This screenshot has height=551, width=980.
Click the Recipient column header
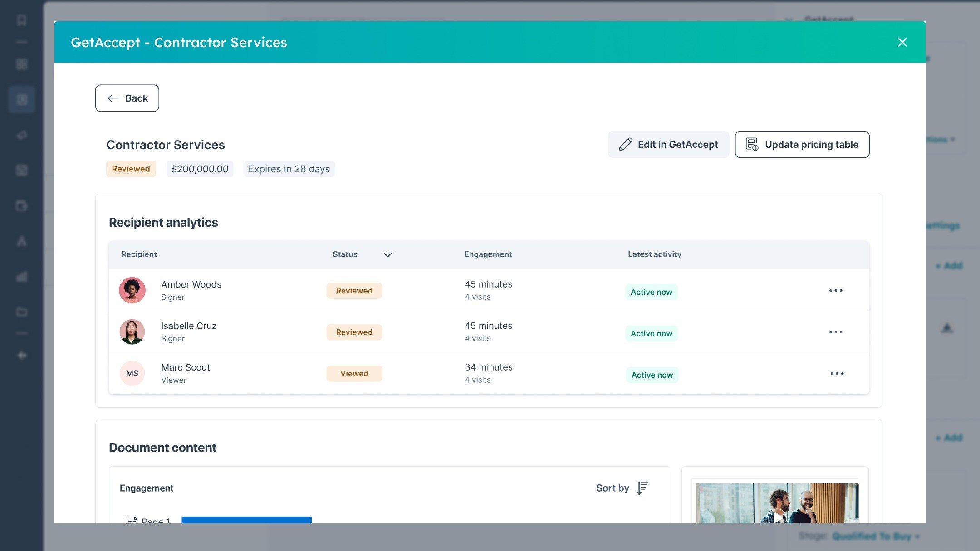[139, 254]
